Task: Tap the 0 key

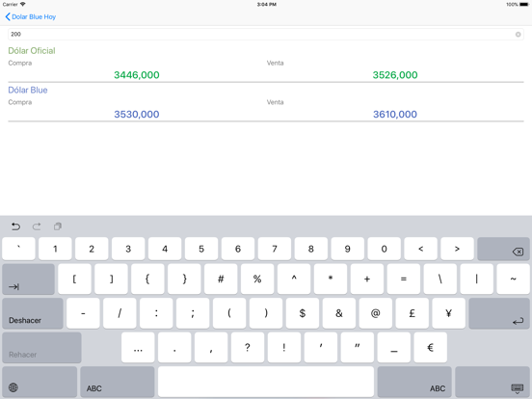Action: [x=385, y=249]
